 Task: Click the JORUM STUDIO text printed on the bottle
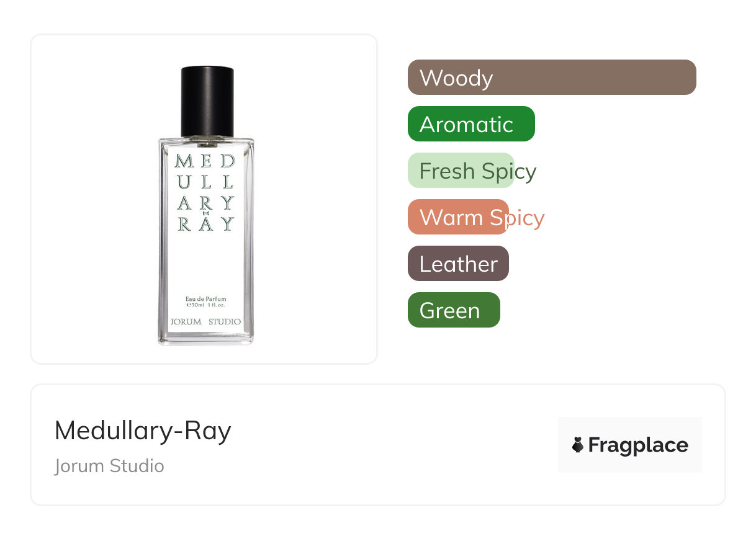(x=205, y=321)
